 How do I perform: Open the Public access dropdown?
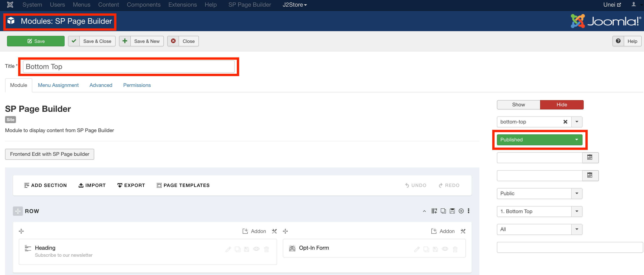coord(539,193)
